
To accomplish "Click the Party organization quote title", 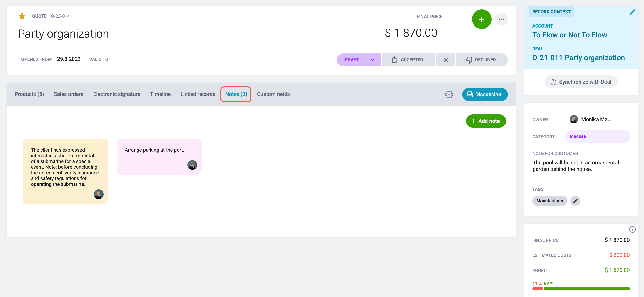I will click(63, 34).
